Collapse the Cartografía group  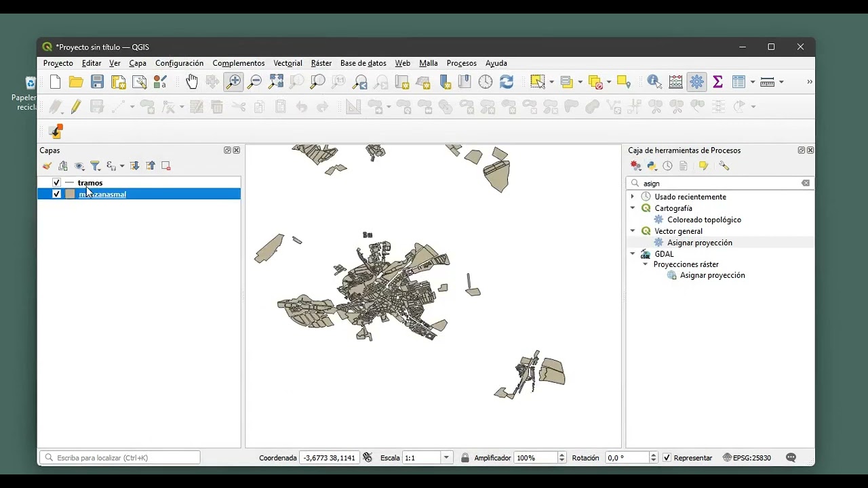633,208
